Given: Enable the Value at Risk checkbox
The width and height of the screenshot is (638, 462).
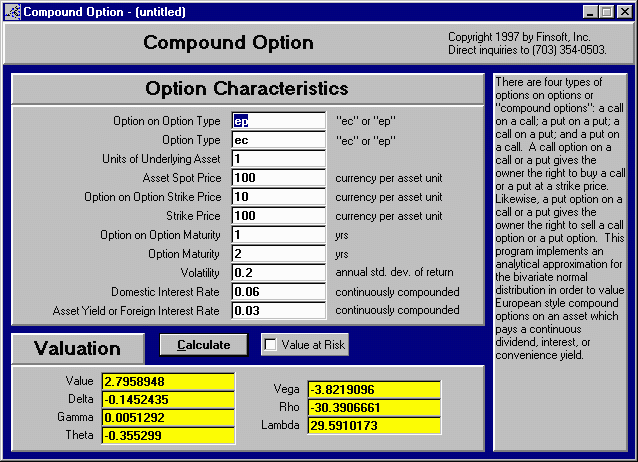Looking at the screenshot, I should pos(271,345).
